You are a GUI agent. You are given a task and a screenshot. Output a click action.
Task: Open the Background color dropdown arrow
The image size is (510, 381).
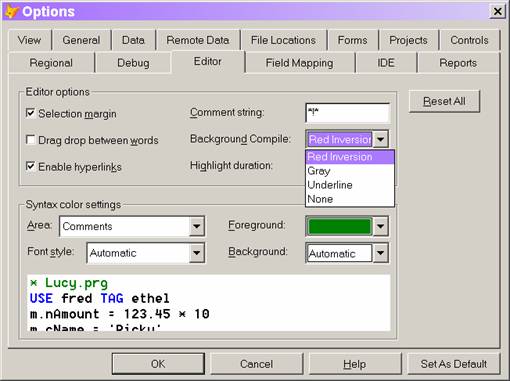[x=380, y=253]
